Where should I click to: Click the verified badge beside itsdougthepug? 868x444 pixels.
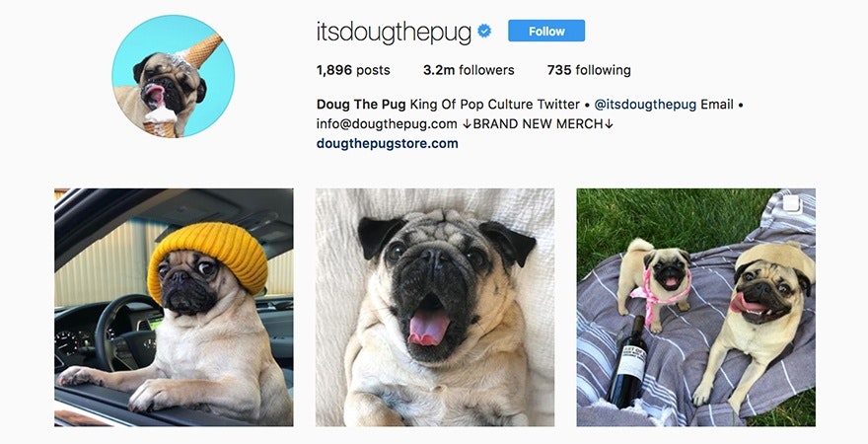tap(484, 32)
